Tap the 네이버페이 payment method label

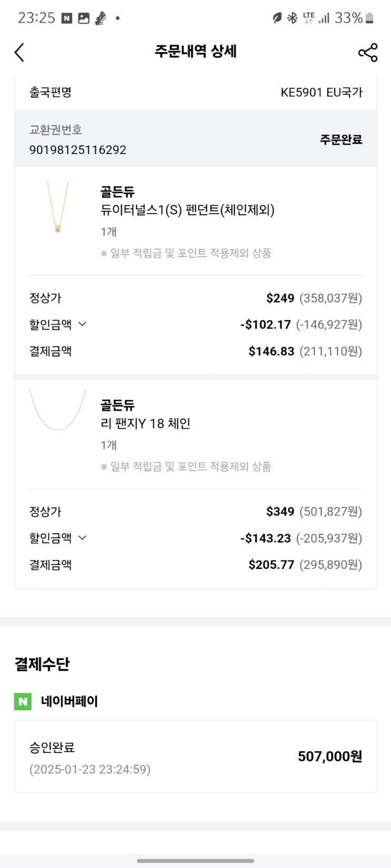point(69,701)
